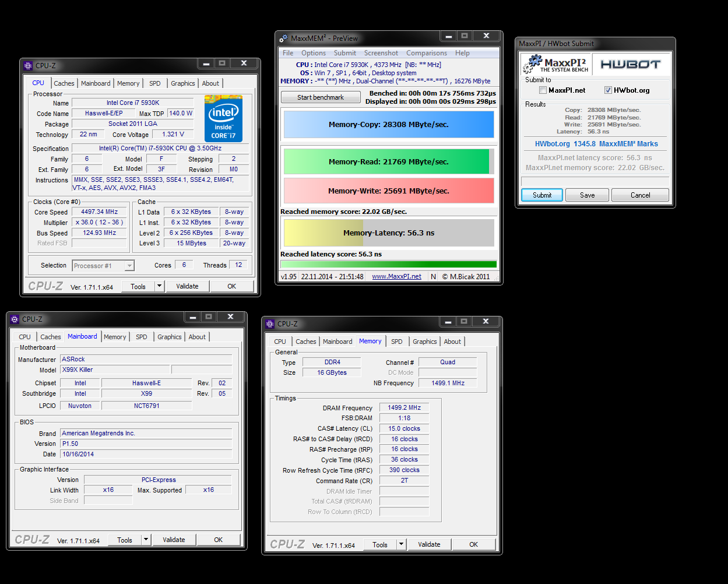Click Validate in the Mainboard CPU-Z window
Screen dimensions: 728x584
[174, 540]
